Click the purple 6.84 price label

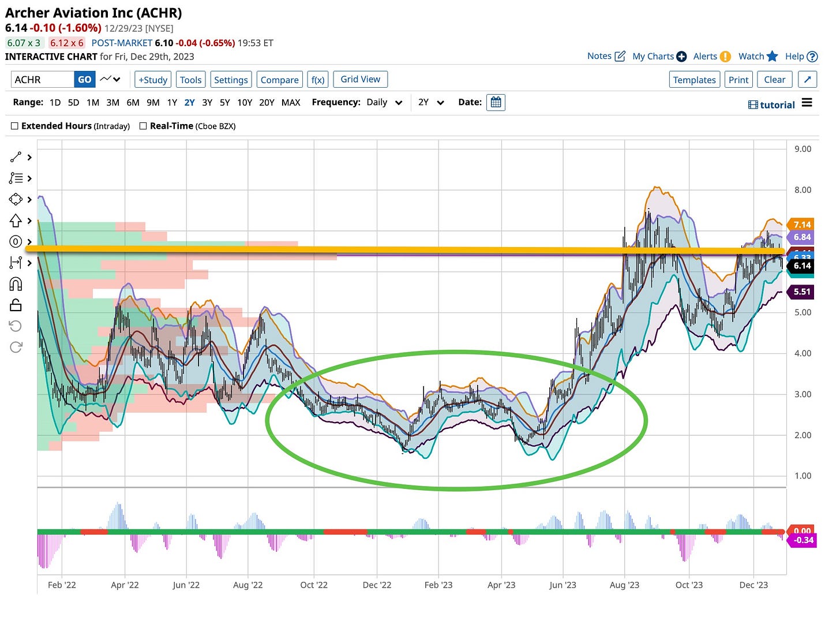point(801,237)
